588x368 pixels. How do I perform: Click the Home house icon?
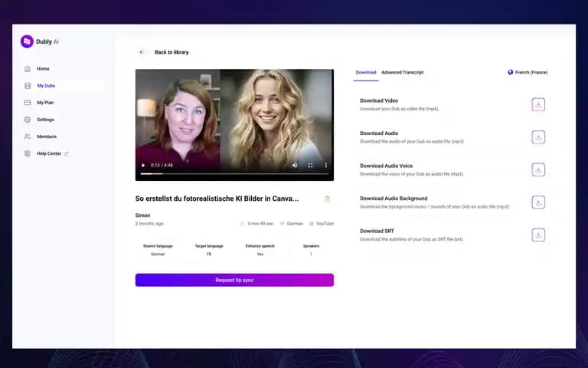28,69
